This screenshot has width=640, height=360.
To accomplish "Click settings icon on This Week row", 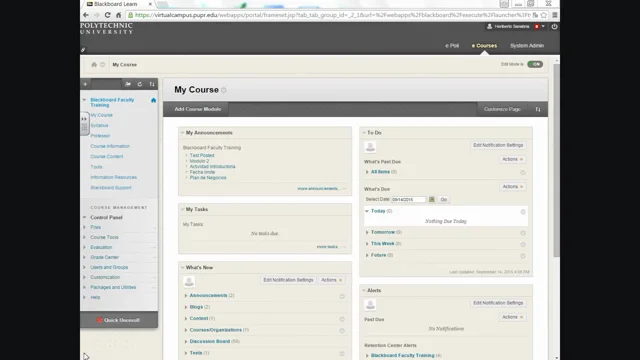I will [x=523, y=244].
